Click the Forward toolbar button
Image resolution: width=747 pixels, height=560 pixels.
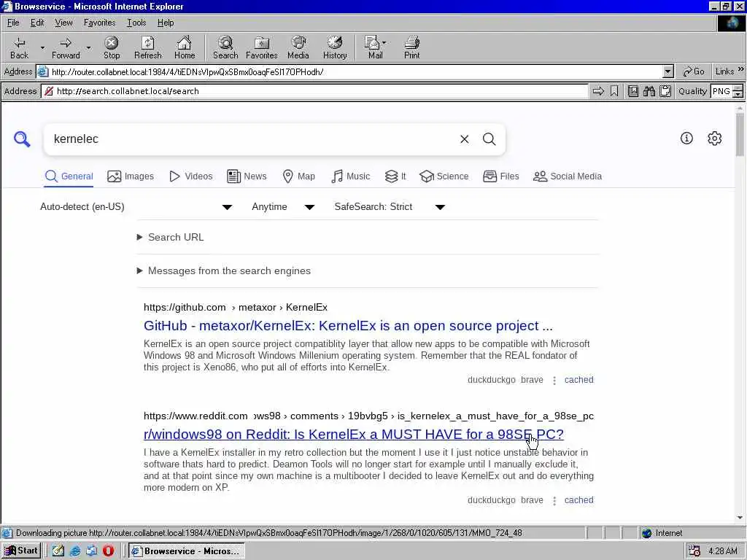point(66,47)
